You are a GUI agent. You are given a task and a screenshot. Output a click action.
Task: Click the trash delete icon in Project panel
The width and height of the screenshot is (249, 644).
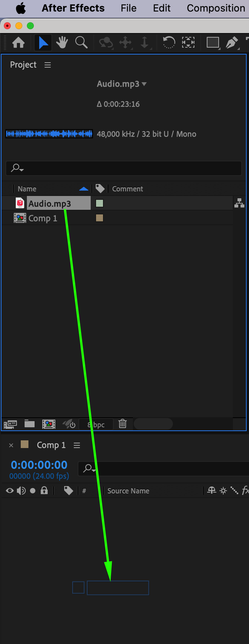point(123,424)
